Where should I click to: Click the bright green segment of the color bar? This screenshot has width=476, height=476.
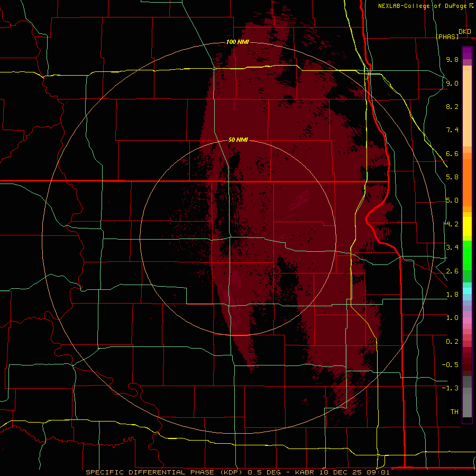[x=467, y=255]
